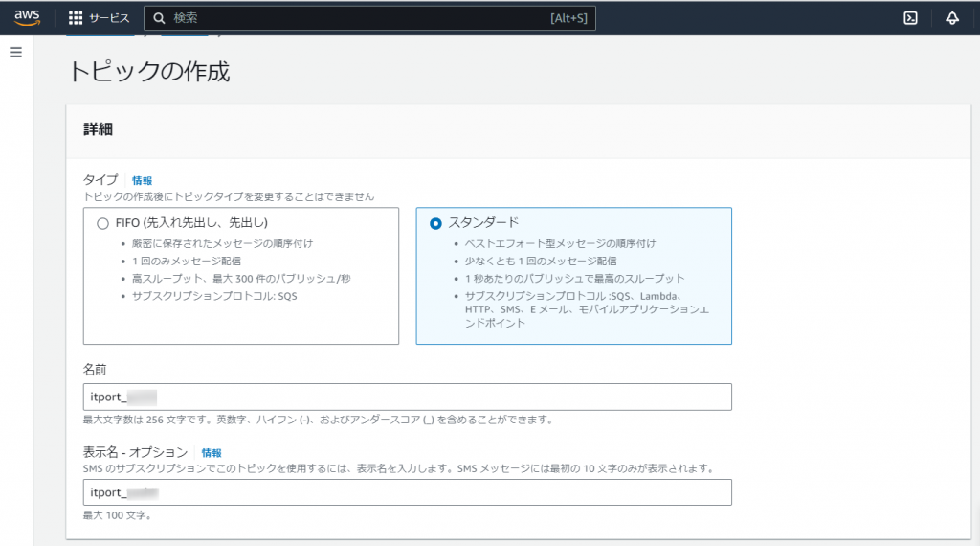
Task: Open the サービス menu
Action: [x=109, y=18]
